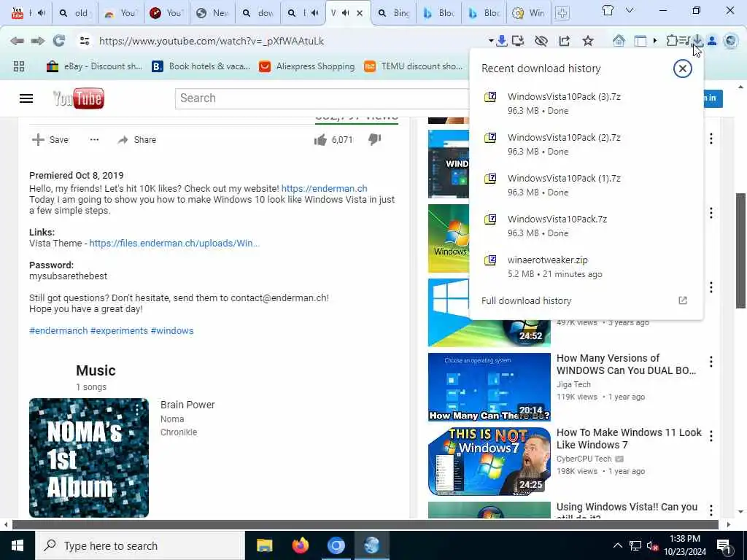Click the install-to-desktop monitor icon
The height and width of the screenshot is (560, 747).
coord(518,41)
